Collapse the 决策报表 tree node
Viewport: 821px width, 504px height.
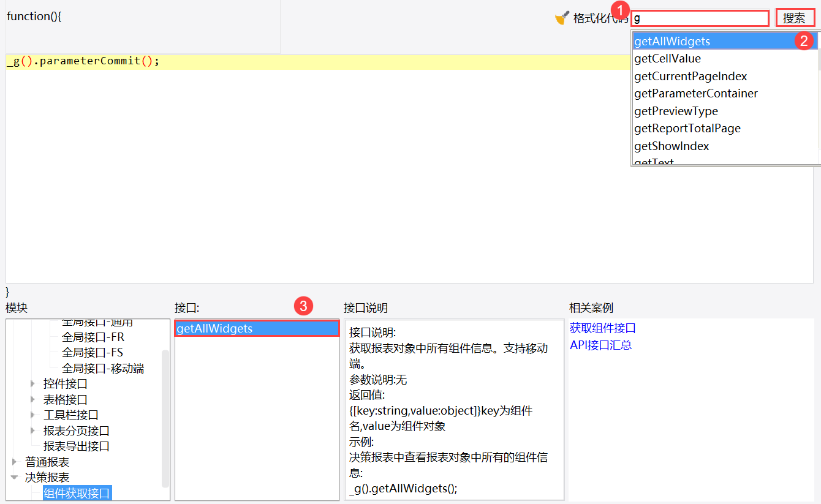tap(14, 478)
